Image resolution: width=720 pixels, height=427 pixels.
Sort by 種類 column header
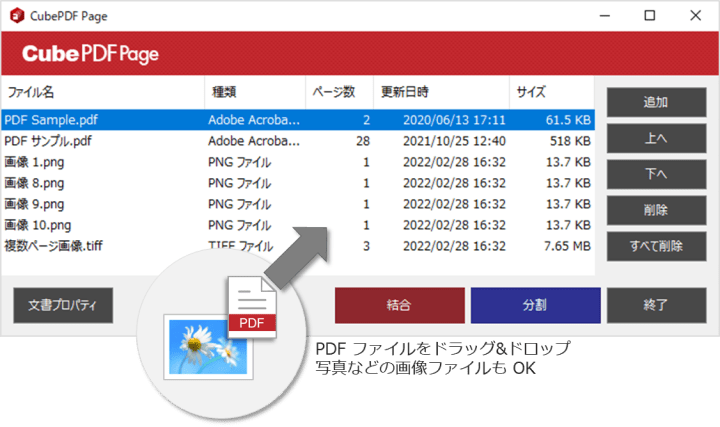pos(255,92)
